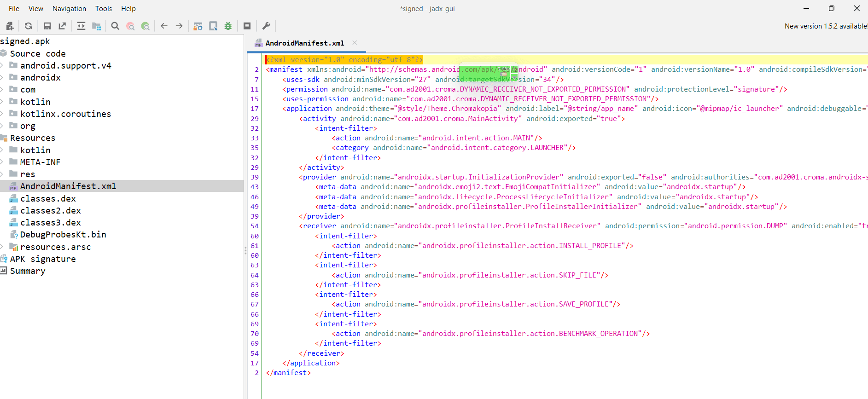This screenshot has width=868, height=399.
Task: Select the res folder
Action: click(x=28, y=174)
